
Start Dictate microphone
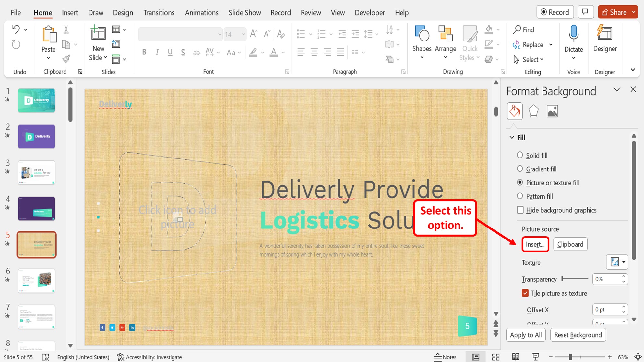(x=574, y=34)
